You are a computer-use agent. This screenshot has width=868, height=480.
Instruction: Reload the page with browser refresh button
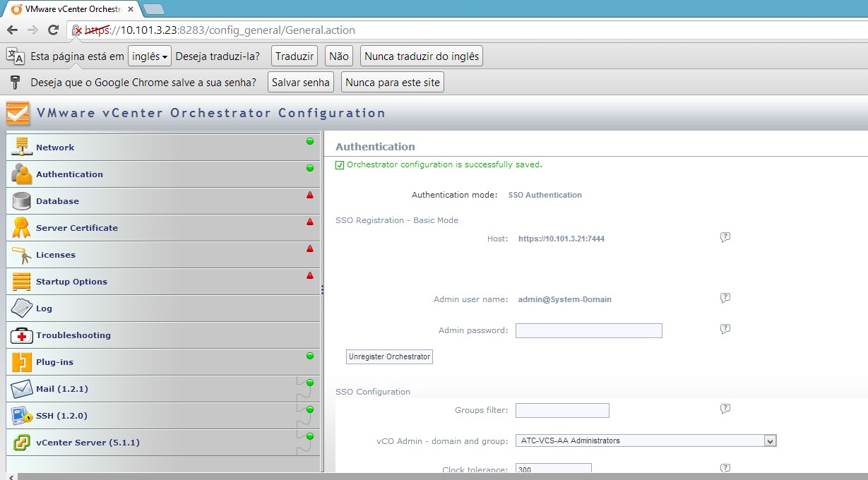(53, 30)
